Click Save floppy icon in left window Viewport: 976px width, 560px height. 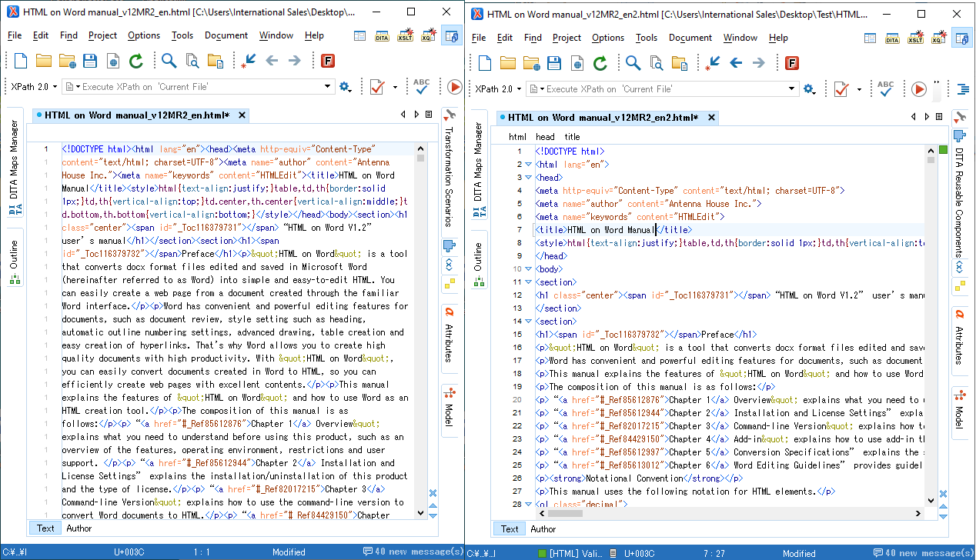click(x=90, y=61)
